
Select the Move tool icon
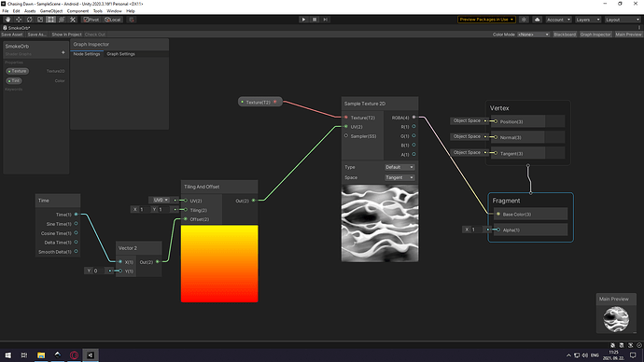[x=19, y=20]
